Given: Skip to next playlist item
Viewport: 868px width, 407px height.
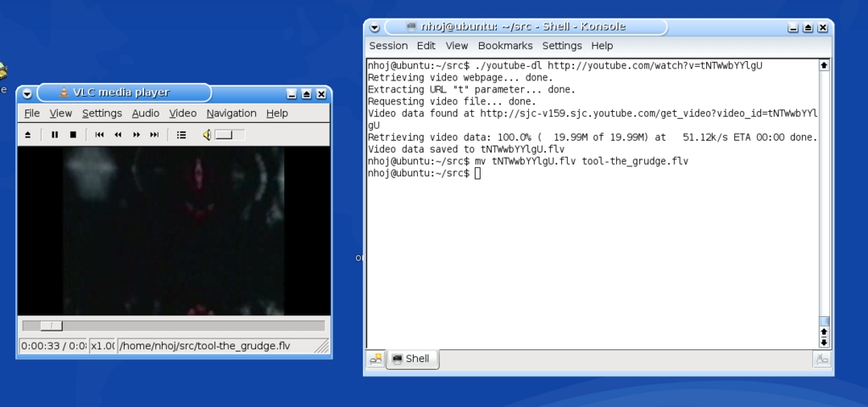Looking at the screenshot, I should pyautogui.click(x=154, y=134).
